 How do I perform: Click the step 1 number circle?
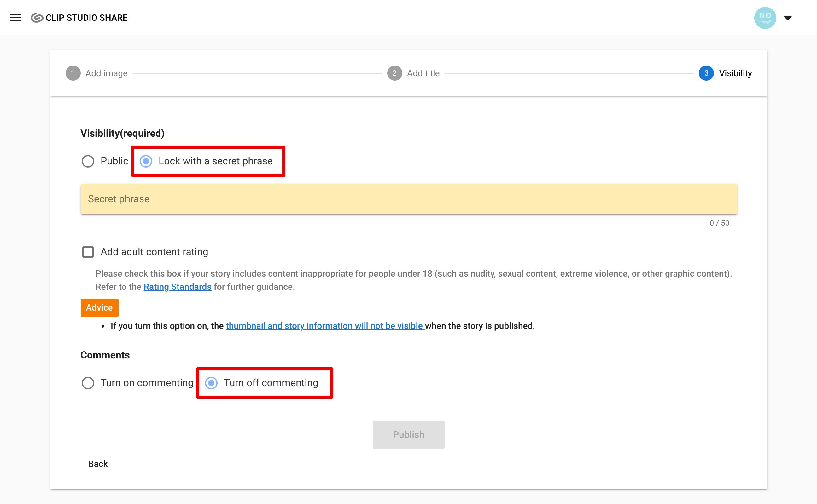pos(73,73)
